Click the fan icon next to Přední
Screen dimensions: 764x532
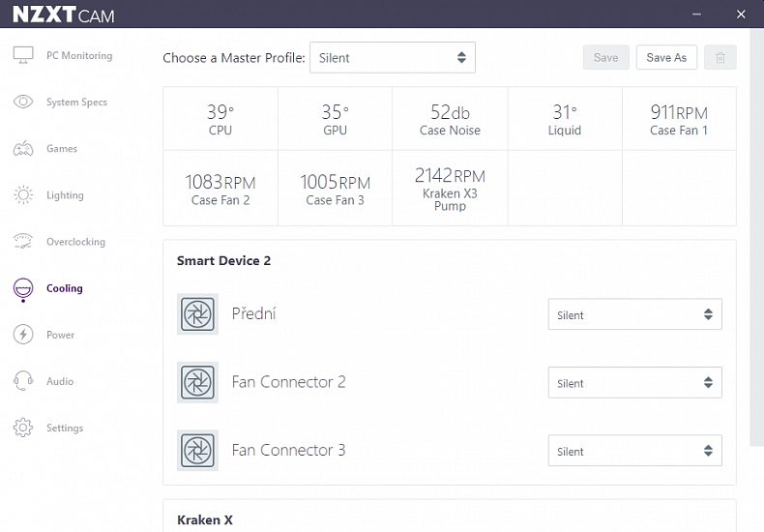(x=197, y=314)
